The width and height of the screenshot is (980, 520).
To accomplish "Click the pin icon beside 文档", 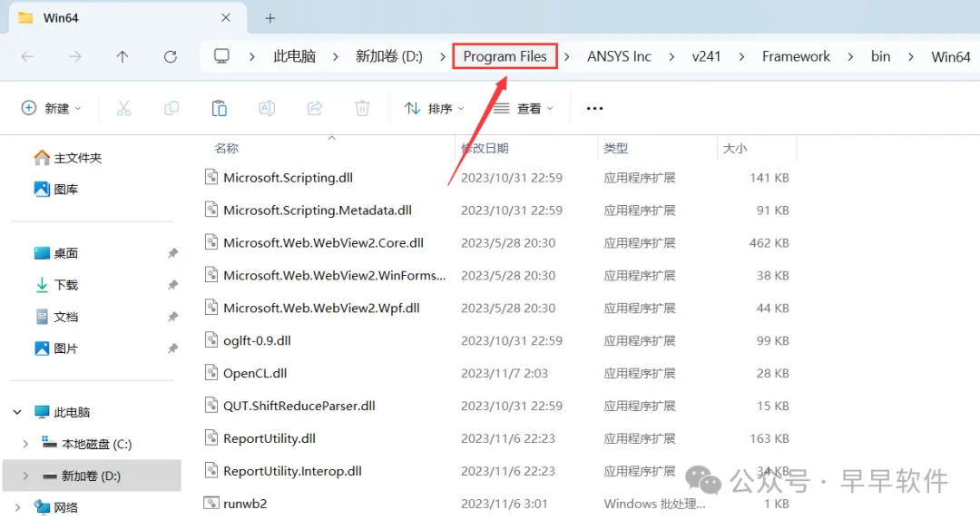I will point(172,317).
